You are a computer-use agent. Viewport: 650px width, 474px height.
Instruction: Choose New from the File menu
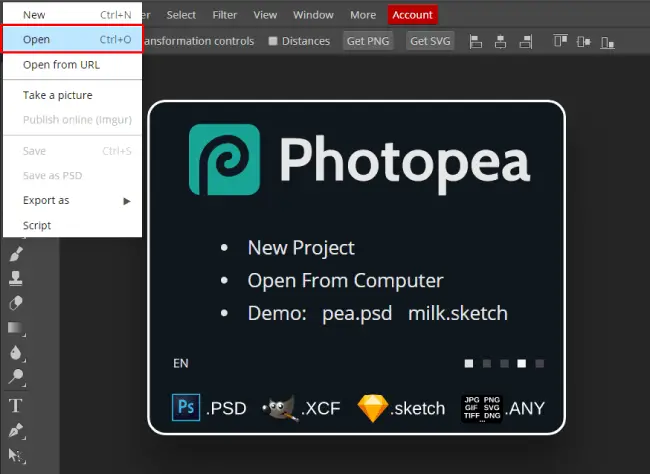pos(73,15)
